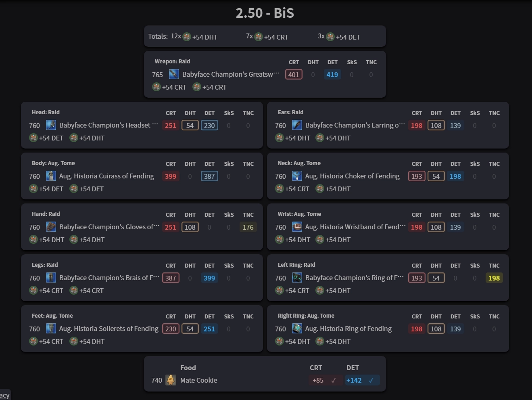Click the Aug. Historia Choker icon
This screenshot has width=532, height=400.
pyautogui.click(x=297, y=176)
